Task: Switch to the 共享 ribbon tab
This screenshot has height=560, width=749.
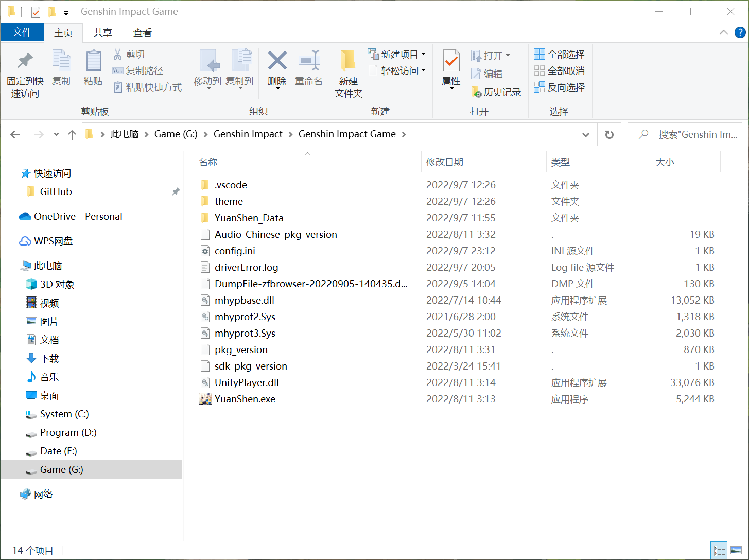Action: (103, 32)
